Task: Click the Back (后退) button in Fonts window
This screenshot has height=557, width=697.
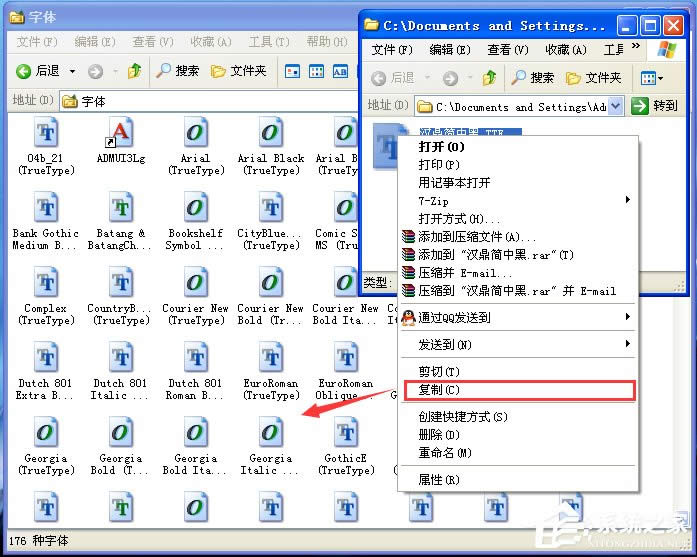Action: 38,71
